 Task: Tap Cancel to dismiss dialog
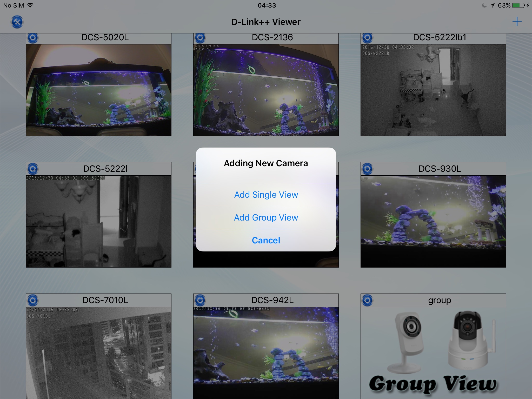[266, 240]
